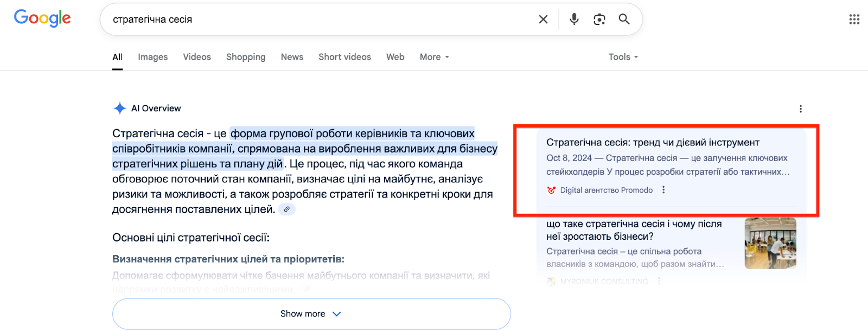Open three-dot menu next to Digital агентство Promodo

[x=663, y=190]
